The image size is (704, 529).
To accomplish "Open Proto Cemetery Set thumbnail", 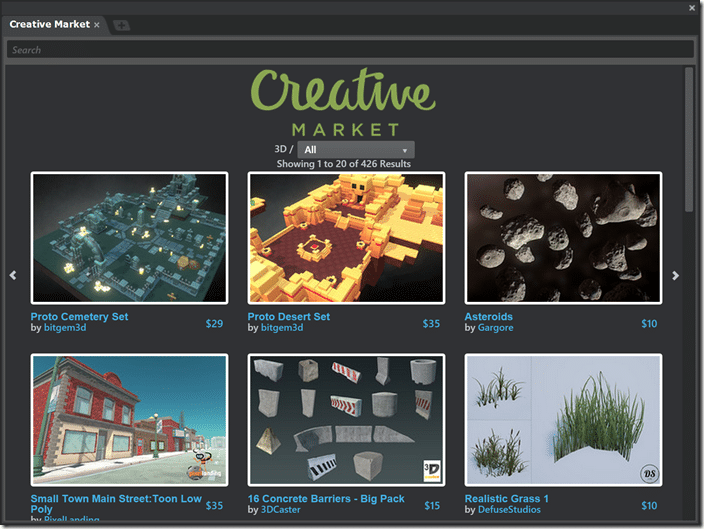I will [129, 238].
